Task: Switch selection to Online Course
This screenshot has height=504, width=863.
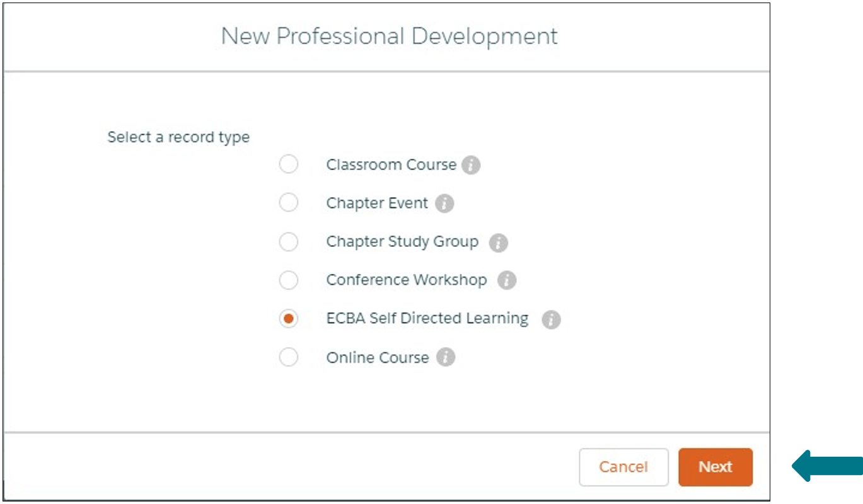Action: pos(289,357)
